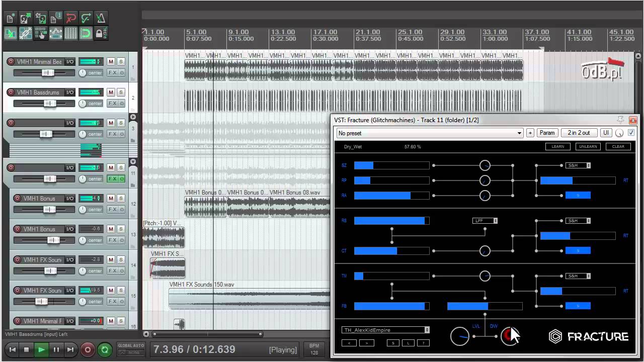Click the Param button in Fracture window

547,133
